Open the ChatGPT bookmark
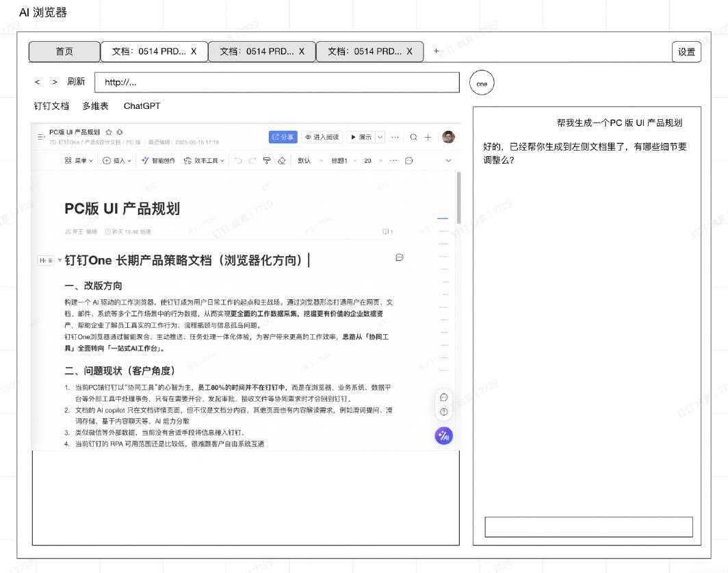Image resolution: width=728 pixels, height=573 pixels. (142, 106)
